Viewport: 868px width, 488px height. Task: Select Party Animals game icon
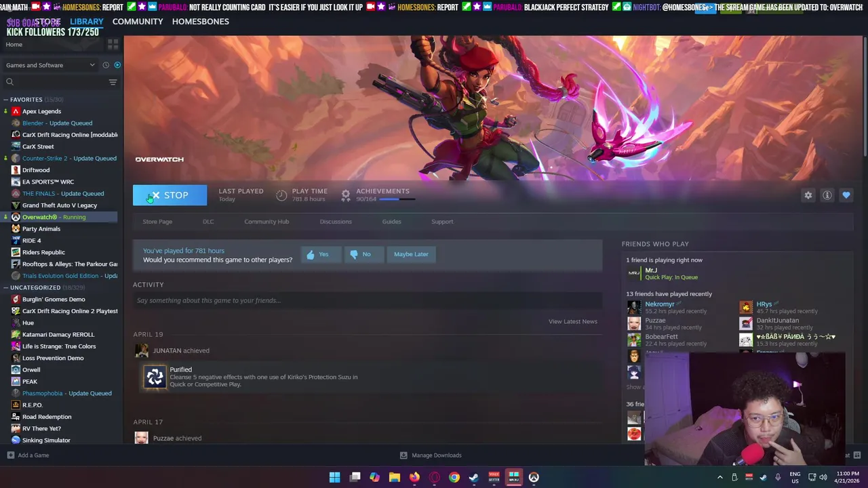16,229
